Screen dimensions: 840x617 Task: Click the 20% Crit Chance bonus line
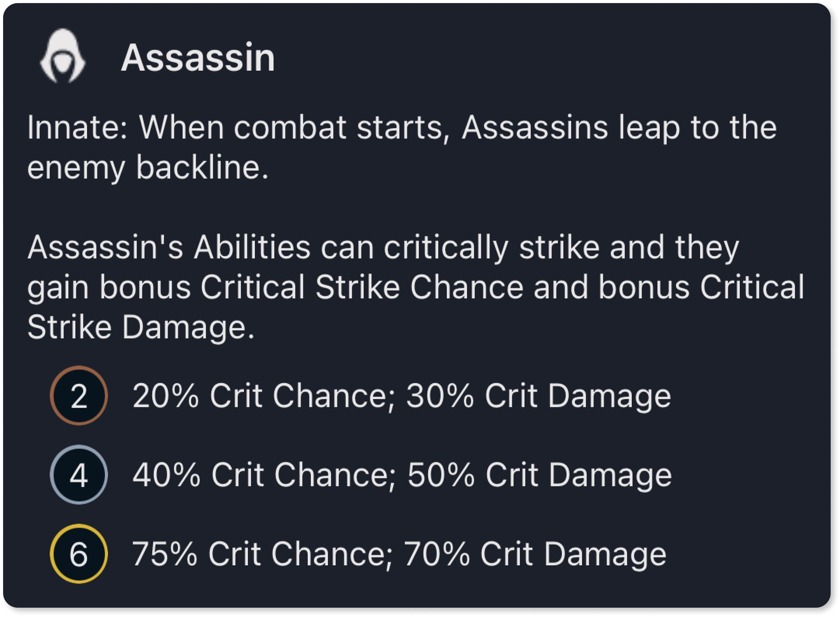pos(402,396)
